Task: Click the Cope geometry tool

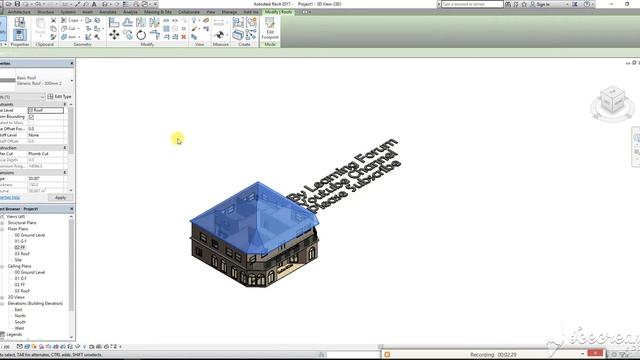Action: 70,20
